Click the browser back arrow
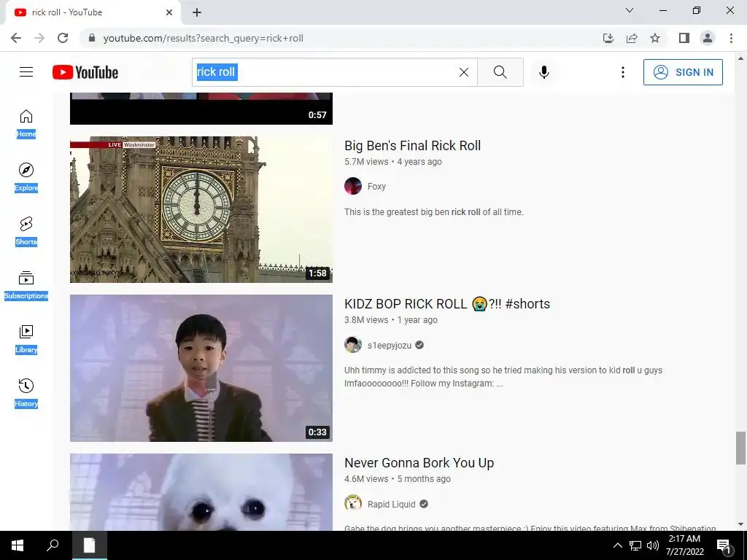Image resolution: width=747 pixels, height=560 pixels. coord(16,38)
